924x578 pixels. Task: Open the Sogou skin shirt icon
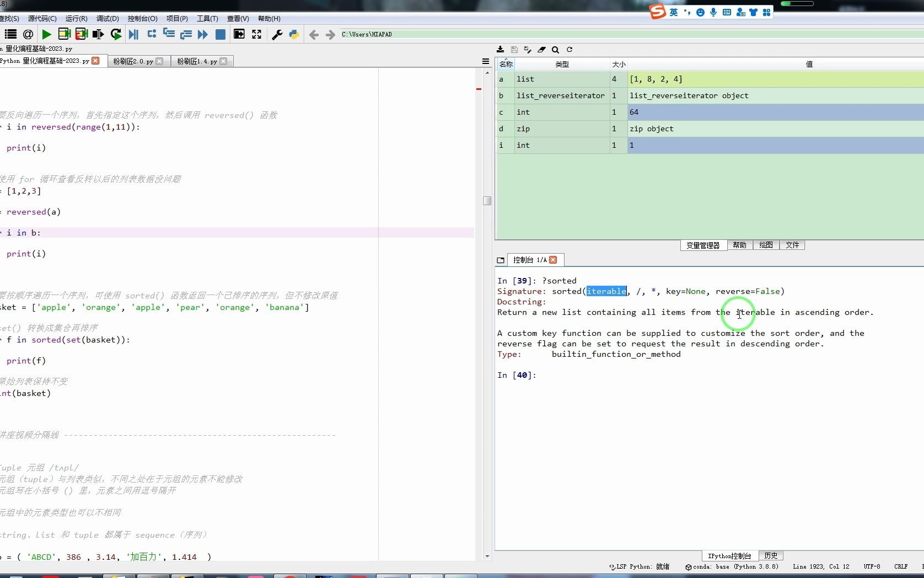[754, 12]
